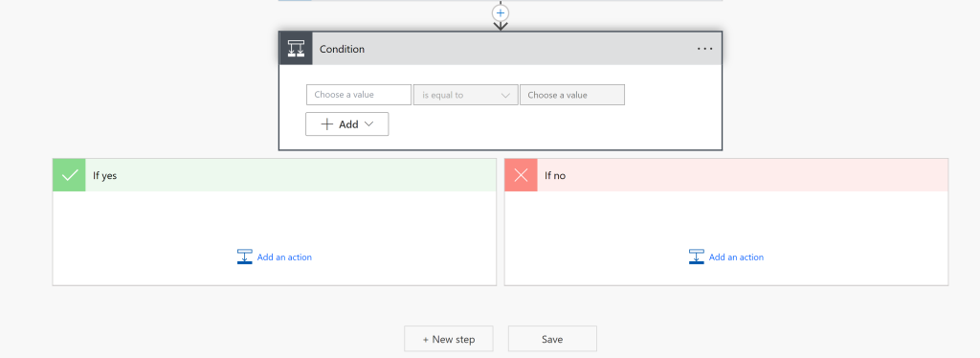Image resolution: width=980 pixels, height=358 pixels.
Task: Select the Condition title text
Action: pyautogui.click(x=342, y=49)
